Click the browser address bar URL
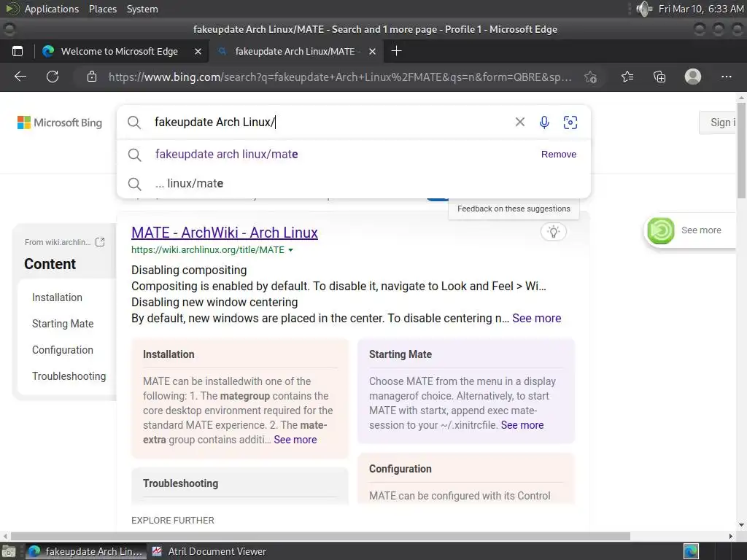The image size is (747, 560). point(340,77)
